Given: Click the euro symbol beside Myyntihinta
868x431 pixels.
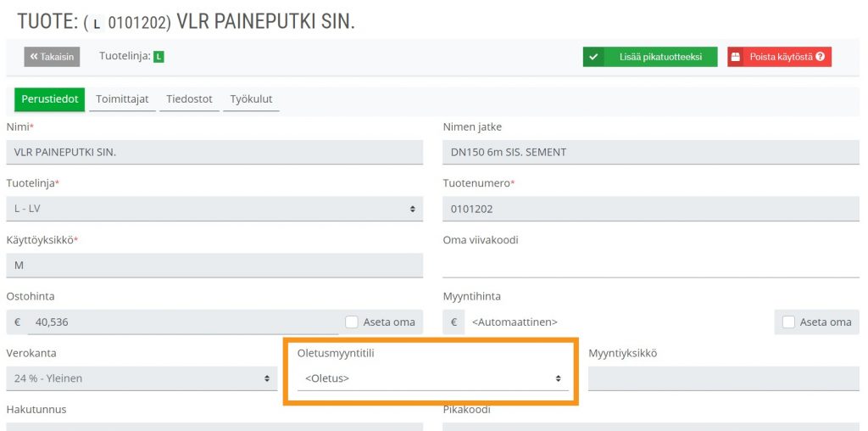Looking at the screenshot, I should tap(454, 322).
